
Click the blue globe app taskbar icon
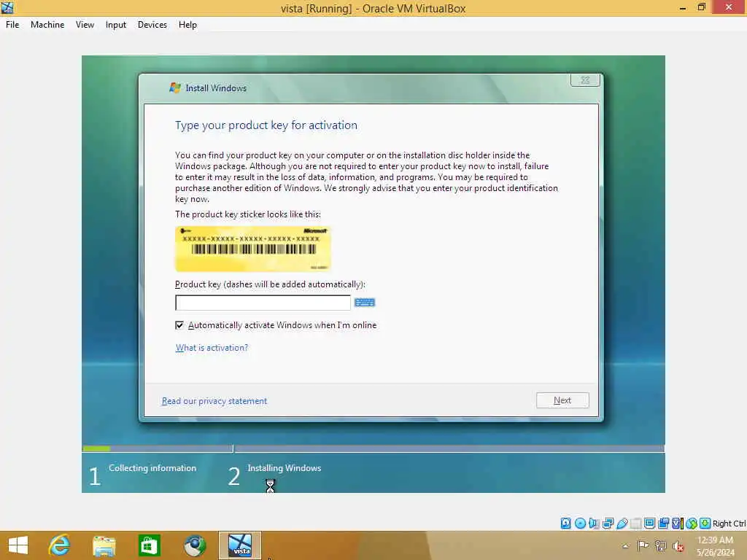click(195, 545)
